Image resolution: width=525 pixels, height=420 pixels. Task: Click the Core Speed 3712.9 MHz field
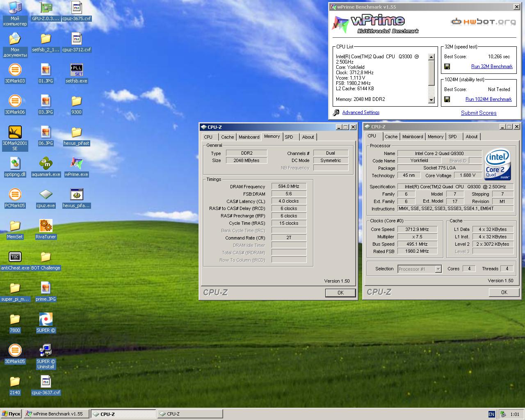click(417, 229)
